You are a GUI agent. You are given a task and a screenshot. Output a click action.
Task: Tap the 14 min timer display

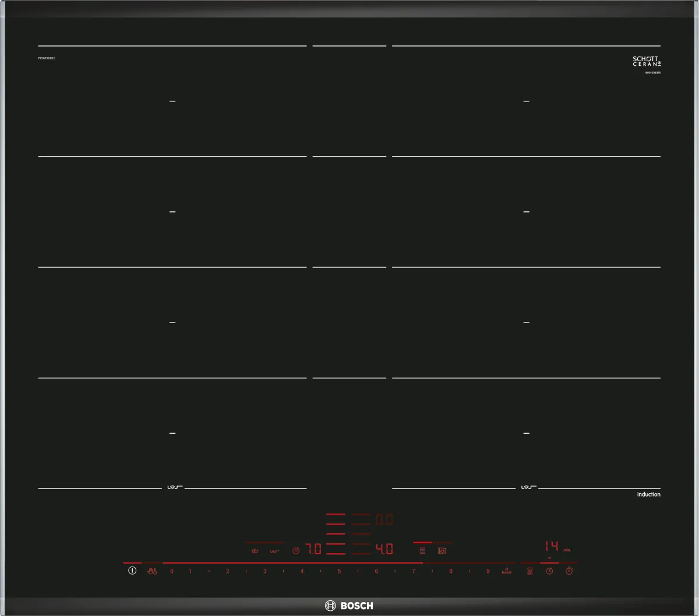pyautogui.click(x=552, y=547)
